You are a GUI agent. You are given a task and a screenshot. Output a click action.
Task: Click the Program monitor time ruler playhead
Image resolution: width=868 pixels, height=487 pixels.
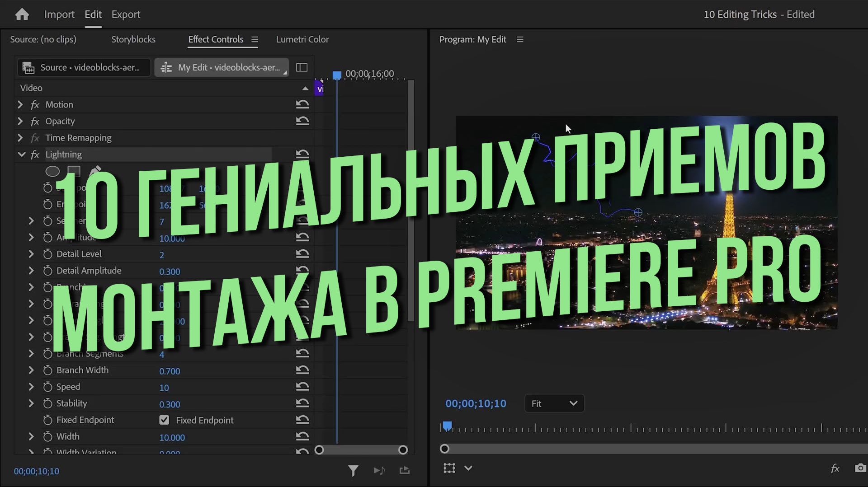[x=447, y=426]
